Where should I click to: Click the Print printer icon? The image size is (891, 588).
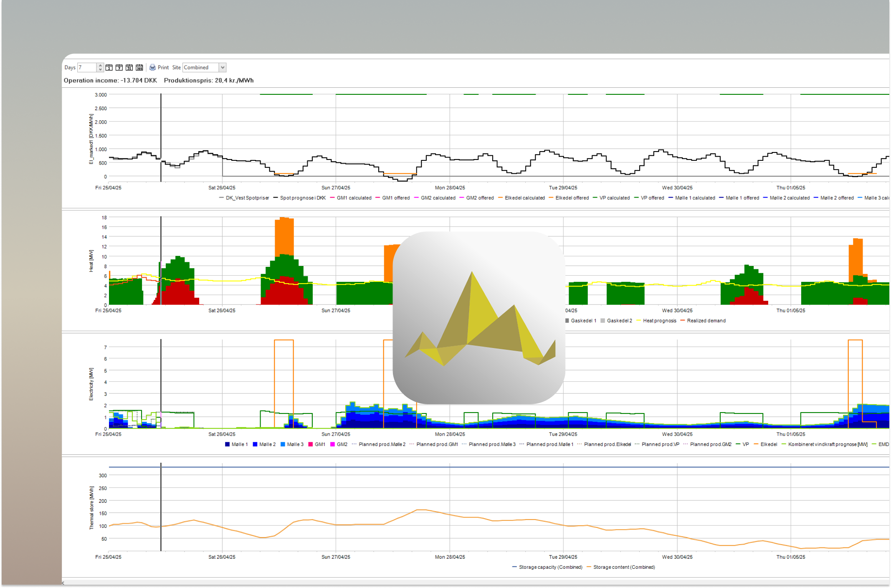tap(153, 67)
